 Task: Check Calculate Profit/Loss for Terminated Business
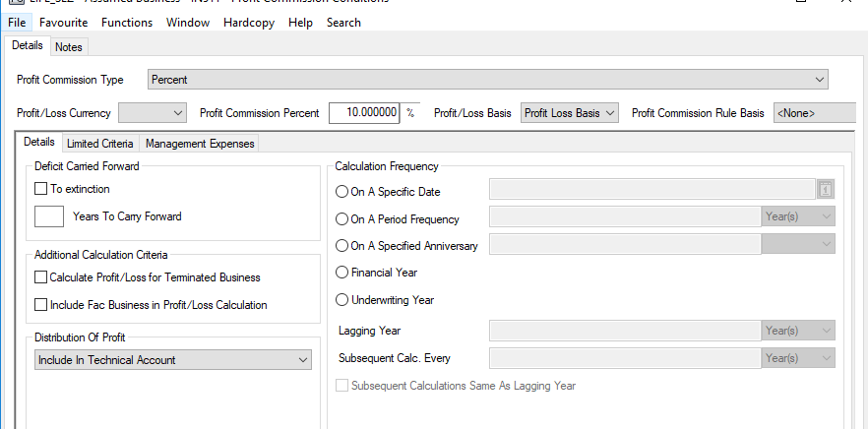click(41, 277)
